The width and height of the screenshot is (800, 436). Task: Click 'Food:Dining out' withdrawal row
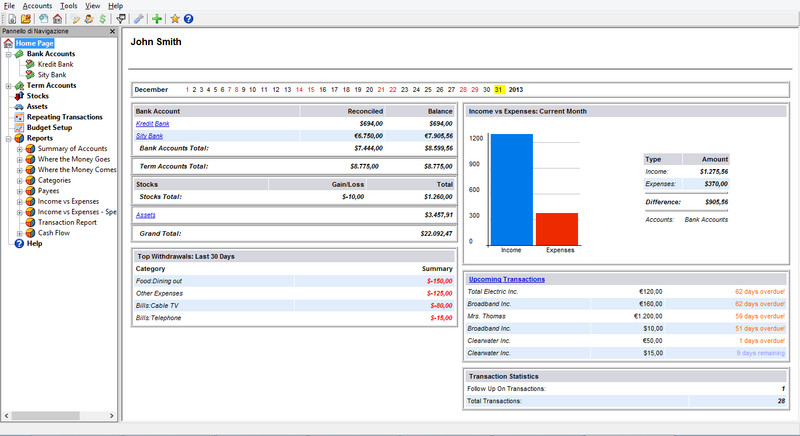pos(294,281)
